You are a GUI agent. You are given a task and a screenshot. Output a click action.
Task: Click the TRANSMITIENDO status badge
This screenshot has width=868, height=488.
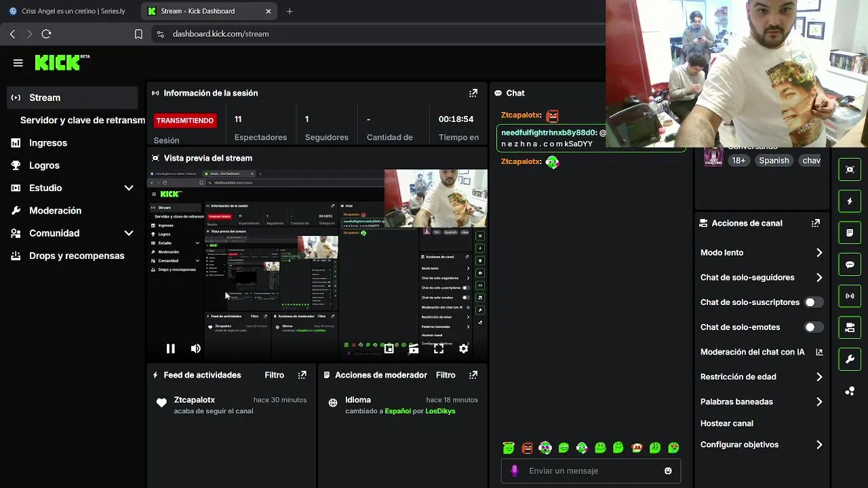click(x=185, y=120)
